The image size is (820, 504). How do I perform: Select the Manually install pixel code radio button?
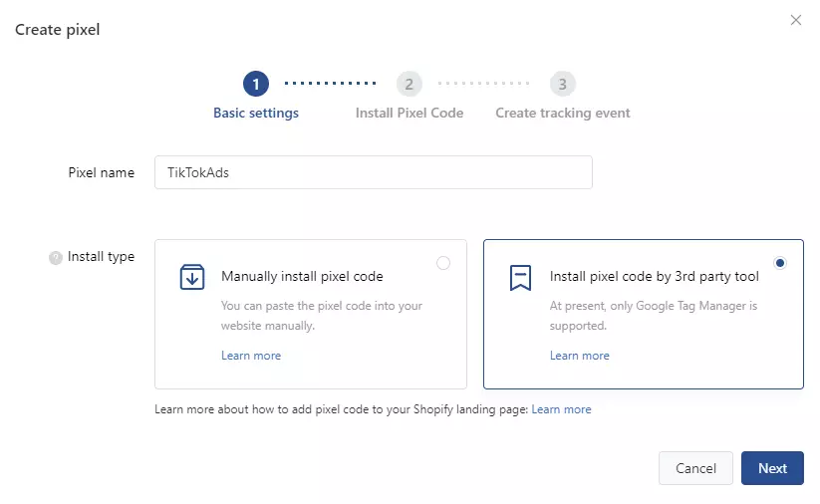(443, 263)
